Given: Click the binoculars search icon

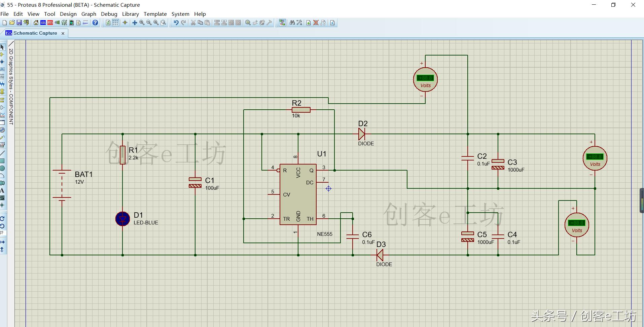Looking at the screenshot, I should [x=292, y=23].
